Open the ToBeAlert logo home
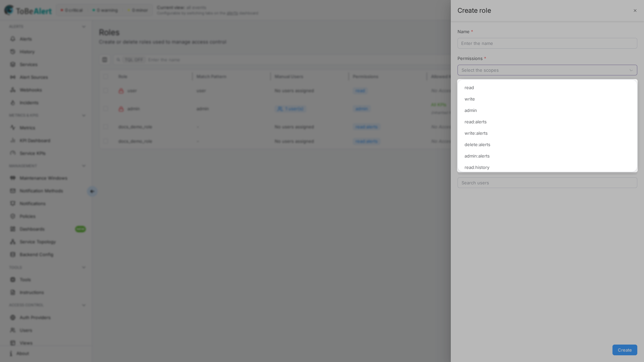The width and height of the screenshot is (644, 362). point(28,10)
